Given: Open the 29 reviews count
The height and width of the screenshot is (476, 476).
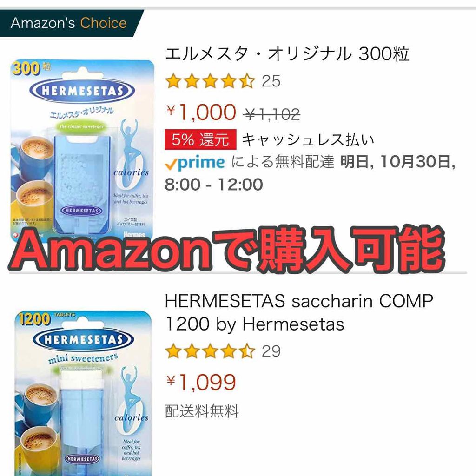Looking at the screenshot, I should [x=271, y=351].
